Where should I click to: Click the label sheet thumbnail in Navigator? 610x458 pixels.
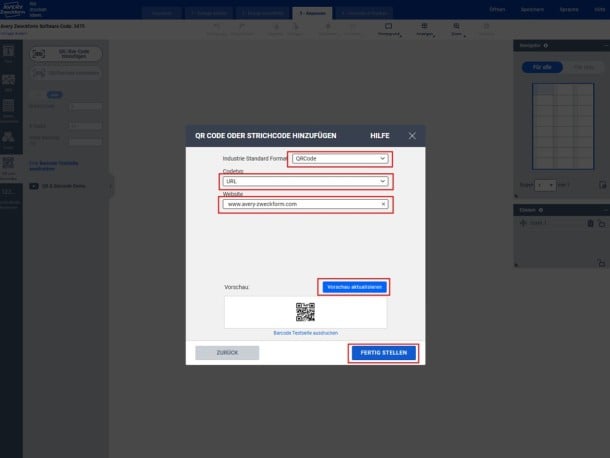tap(563, 126)
